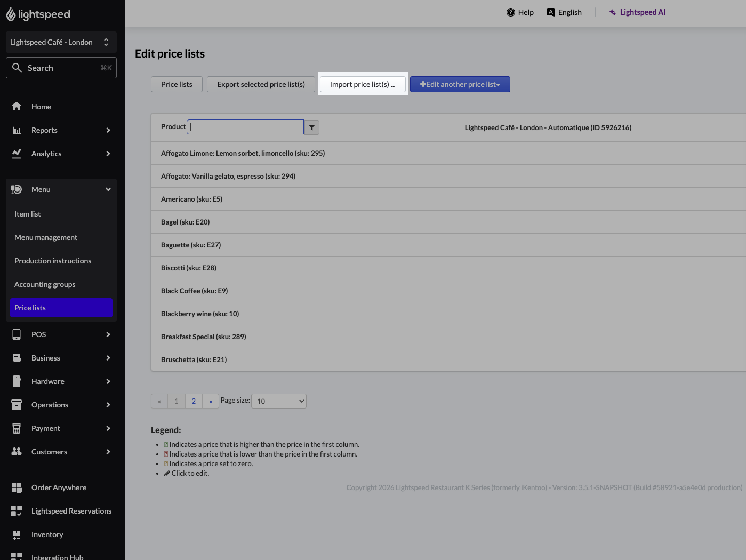
Task: Expand the Business submenu chevron
Action: (x=108, y=358)
